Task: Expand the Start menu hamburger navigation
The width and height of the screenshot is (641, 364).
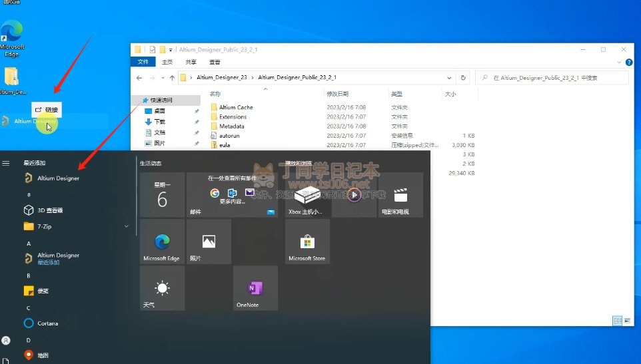Action: click(6, 162)
